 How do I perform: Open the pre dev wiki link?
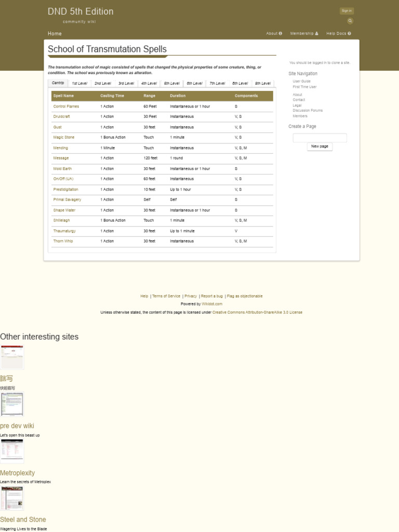point(17,426)
